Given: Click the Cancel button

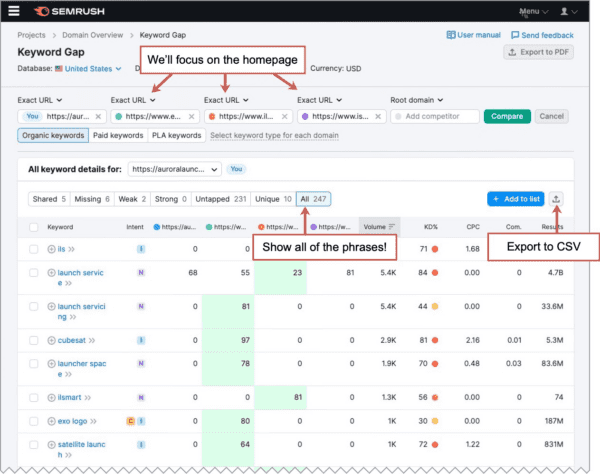Looking at the screenshot, I should tap(551, 116).
